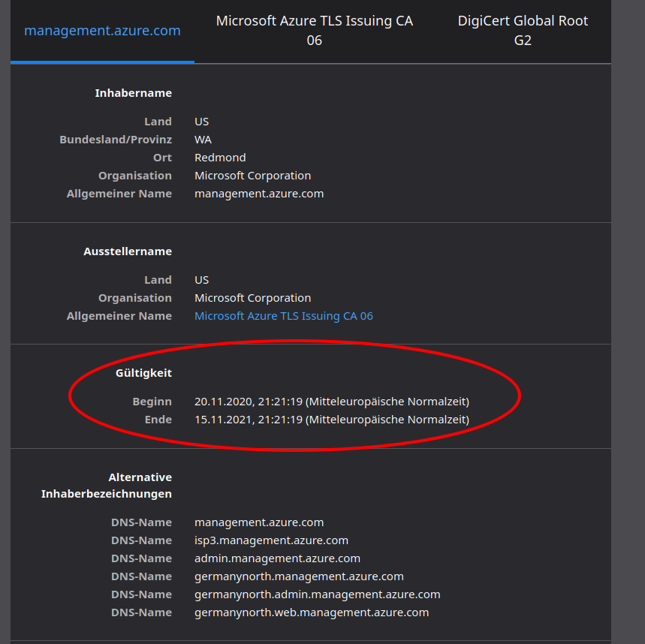Click the DNS name management.azure.com in alternative names
The width and height of the screenshot is (645, 644).
click(259, 522)
